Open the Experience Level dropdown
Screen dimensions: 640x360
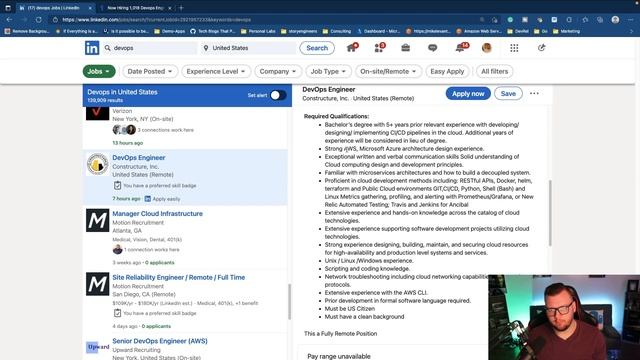pos(216,71)
